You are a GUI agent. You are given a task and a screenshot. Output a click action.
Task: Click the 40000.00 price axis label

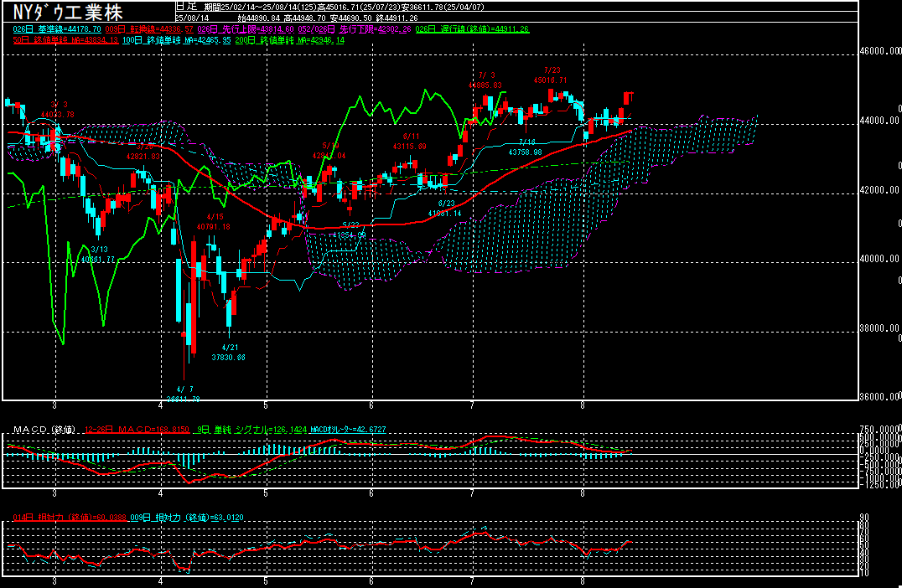click(x=879, y=259)
